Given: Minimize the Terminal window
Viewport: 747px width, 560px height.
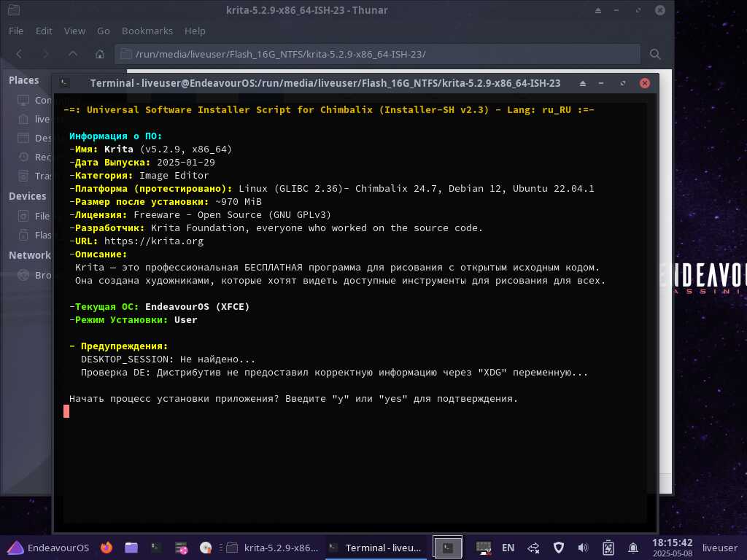Looking at the screenshot, I should [x=601, y=83].
